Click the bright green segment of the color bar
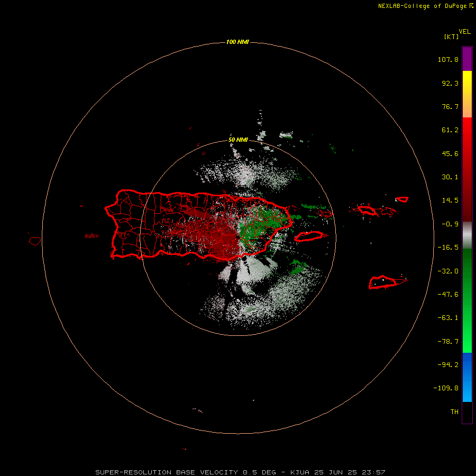Viewport: 476px width, 476px height. coord(467,300)
